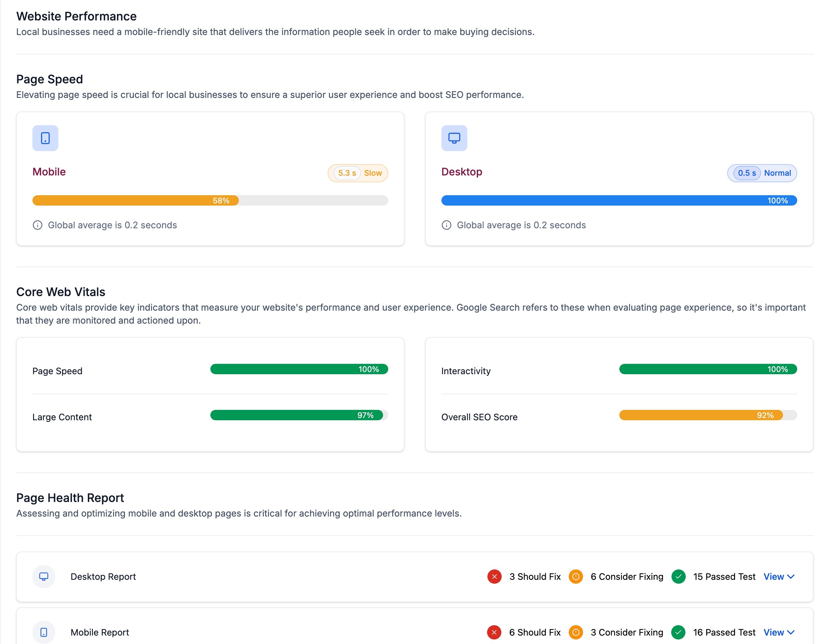The height and width of the screenshot is (644, 829).
Task: Click red X icon in Mobile Report row
Action: point(494,632)
